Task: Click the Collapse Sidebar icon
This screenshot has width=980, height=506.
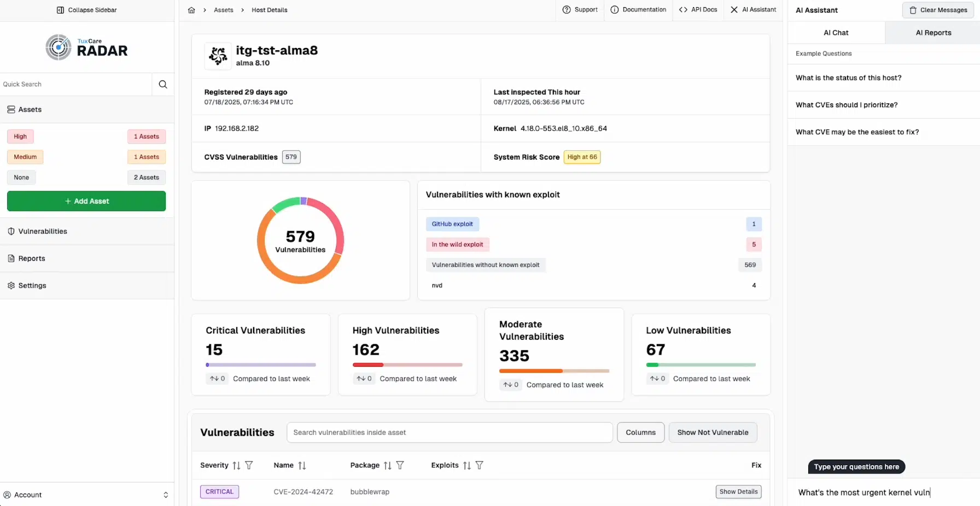Action: click(61, 10)
